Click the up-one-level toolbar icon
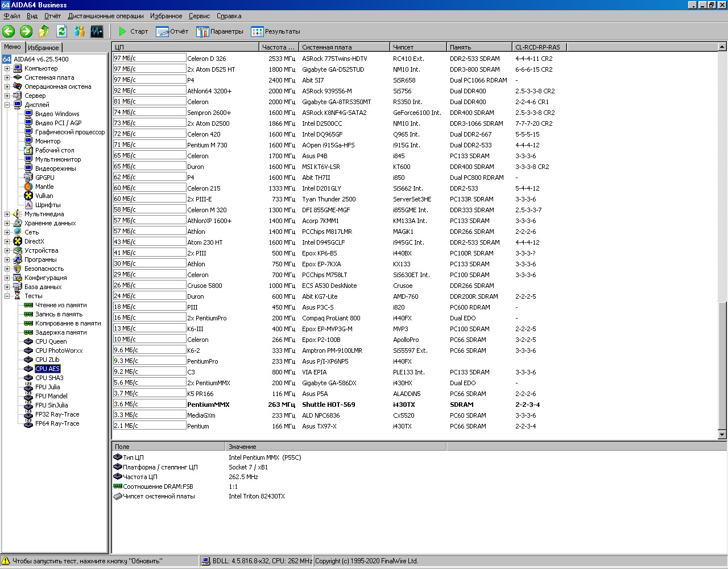Viewport: 728px width, 569px height. pos(44,31)
